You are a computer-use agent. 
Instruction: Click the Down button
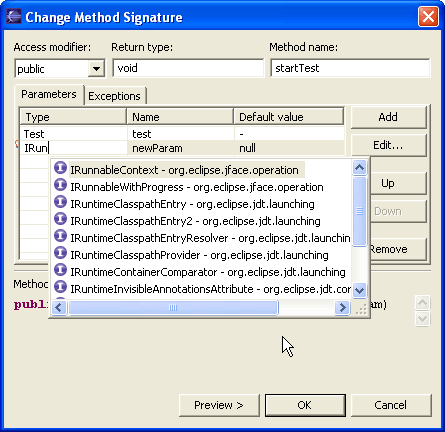point(398,211)
